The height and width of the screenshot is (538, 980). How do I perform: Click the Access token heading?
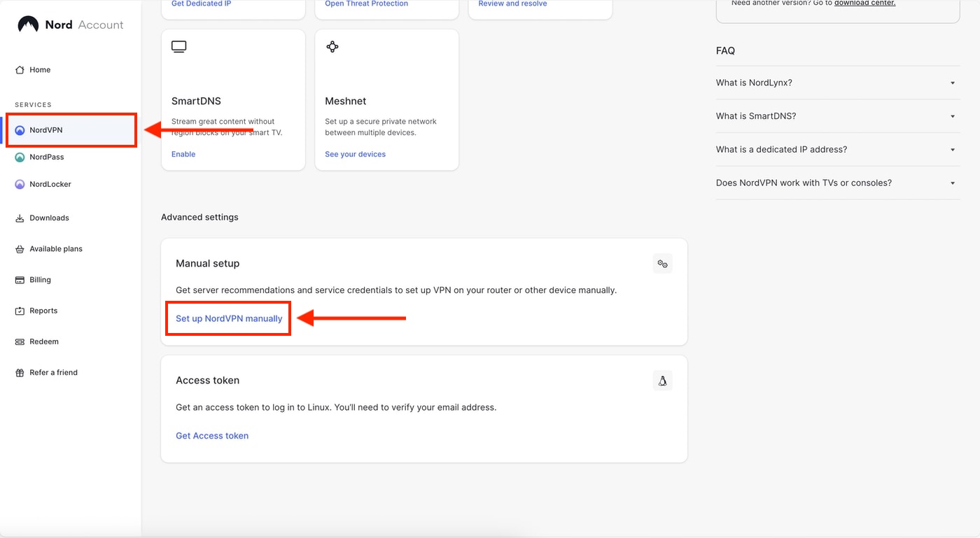coord(207,381)
